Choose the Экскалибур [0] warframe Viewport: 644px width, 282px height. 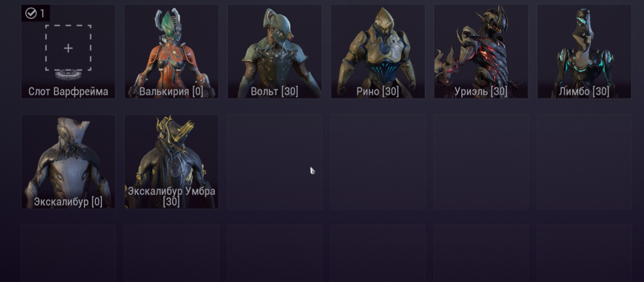point(68,162)
